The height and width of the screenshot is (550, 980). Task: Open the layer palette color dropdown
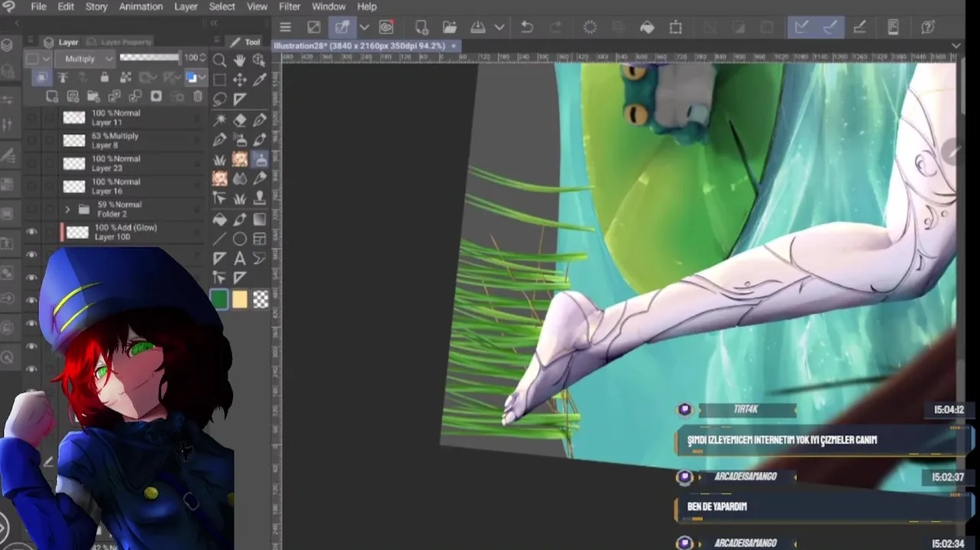pyautogui.click(x=37, y=58)
